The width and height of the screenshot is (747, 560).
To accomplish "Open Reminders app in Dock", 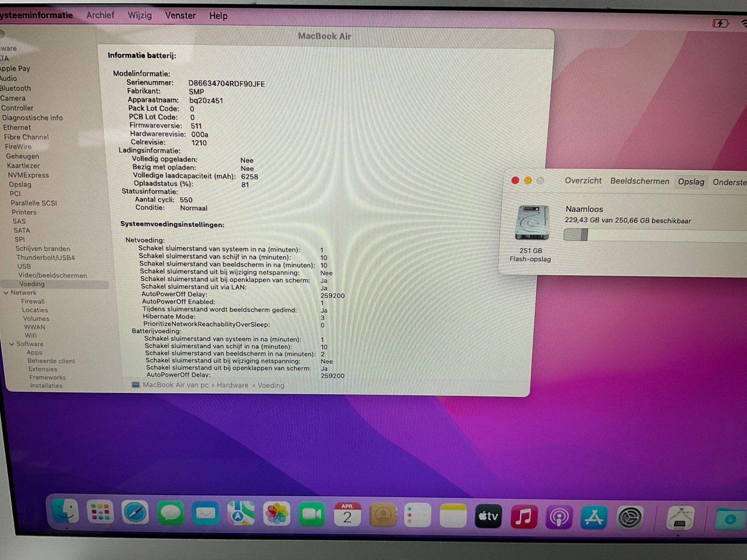I will pos(417,516).
